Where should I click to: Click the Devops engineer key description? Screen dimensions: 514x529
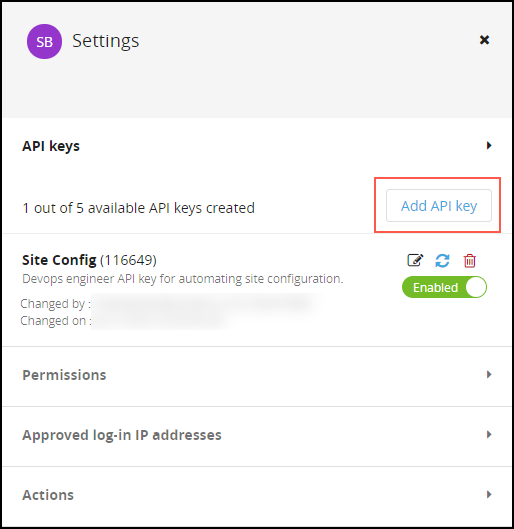pyautogui.click(x=182, y=279)
